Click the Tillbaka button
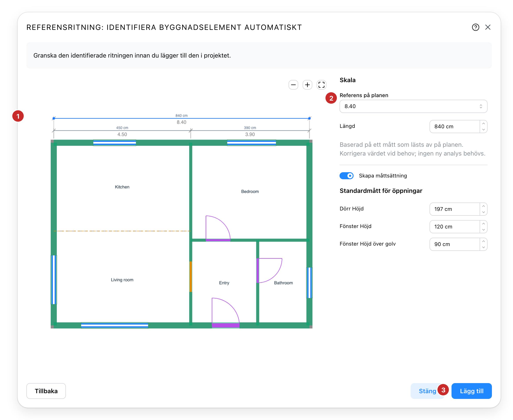The width and height of the screenshot is (513, 420). coord(46,391)
